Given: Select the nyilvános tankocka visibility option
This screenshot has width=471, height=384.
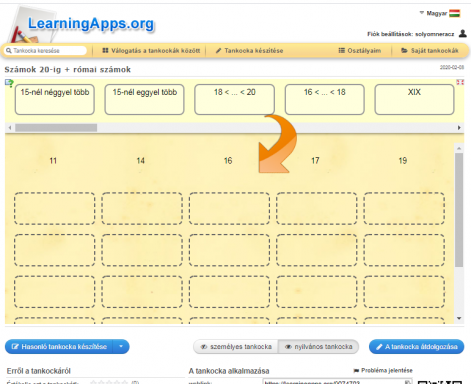Looking at the screenshot, I should (318, 347).
